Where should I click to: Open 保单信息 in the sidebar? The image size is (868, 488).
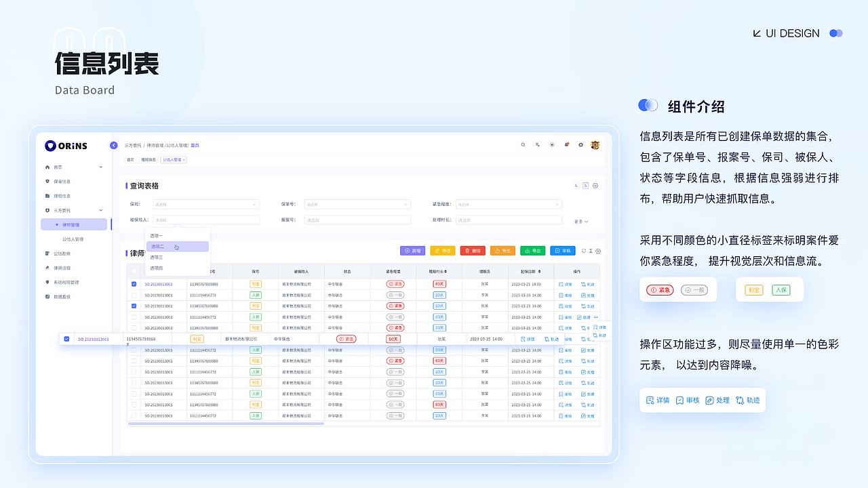coord(62,182)
